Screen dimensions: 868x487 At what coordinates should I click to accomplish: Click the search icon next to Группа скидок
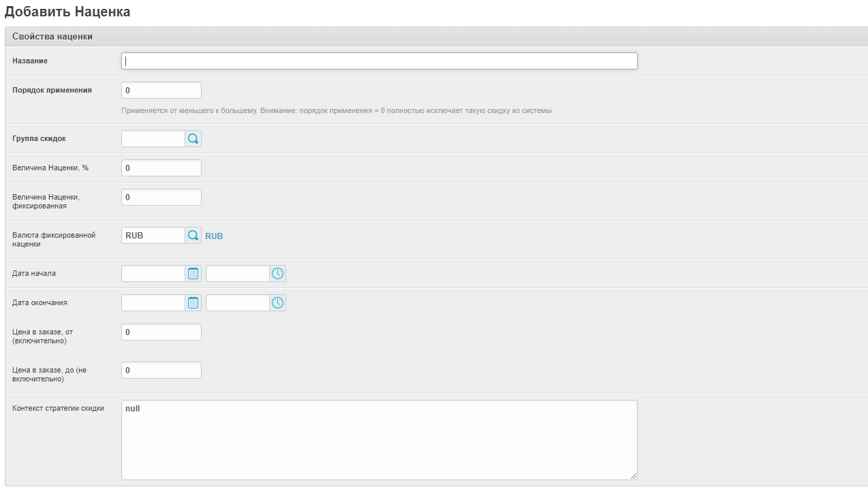(x=193, y=139)
